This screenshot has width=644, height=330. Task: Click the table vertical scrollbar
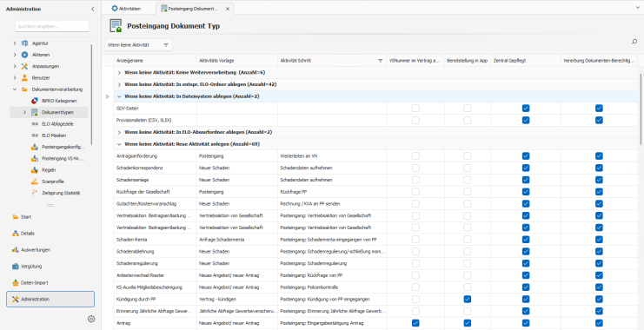(641, 109)
